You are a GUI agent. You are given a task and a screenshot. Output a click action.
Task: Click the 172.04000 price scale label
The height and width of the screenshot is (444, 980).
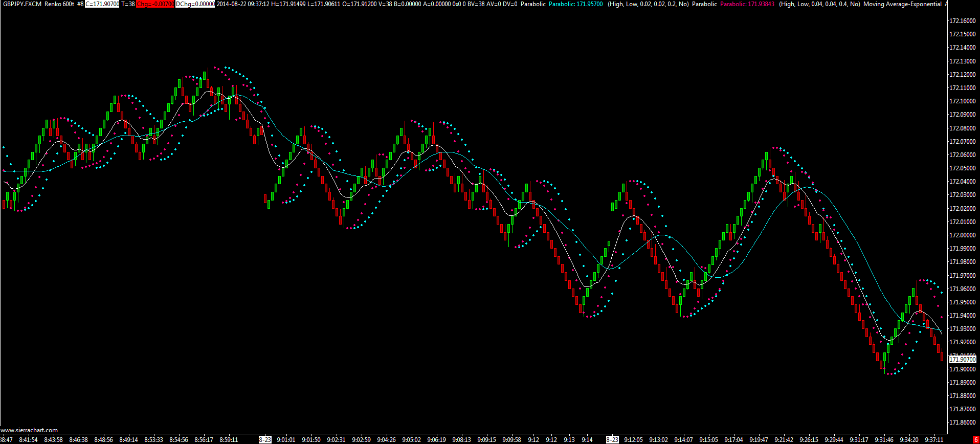coord(962,182)
